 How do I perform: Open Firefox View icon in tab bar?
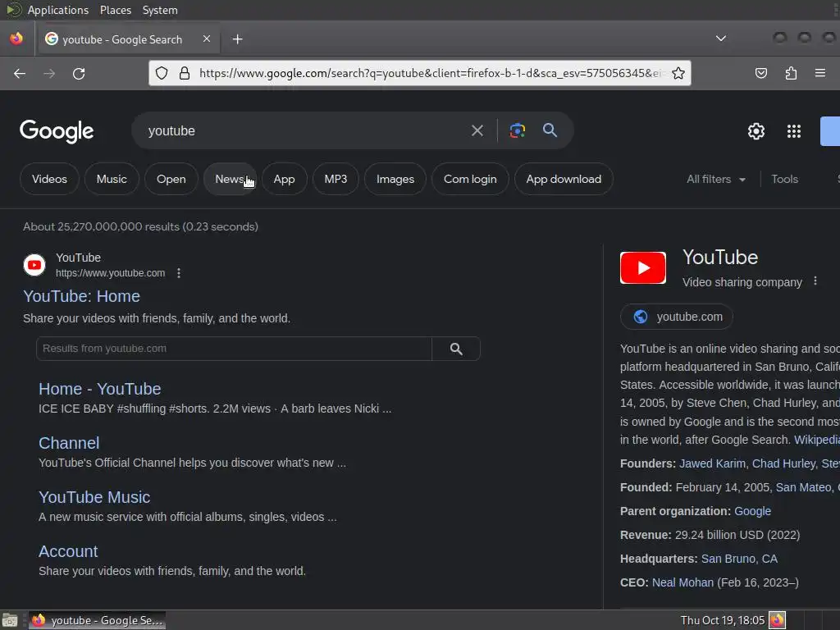16,39
